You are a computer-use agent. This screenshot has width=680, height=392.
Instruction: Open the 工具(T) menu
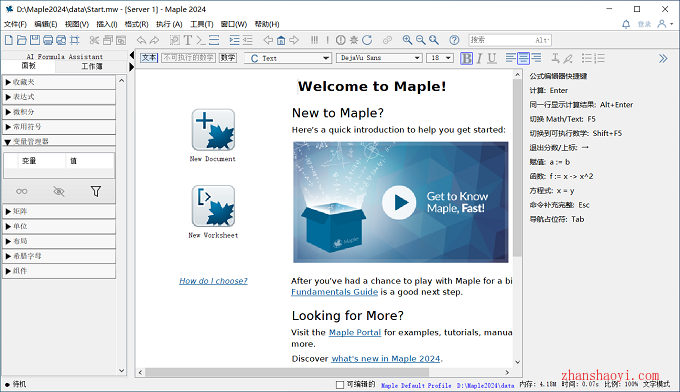pyautogui.click(x=202, y=24)
